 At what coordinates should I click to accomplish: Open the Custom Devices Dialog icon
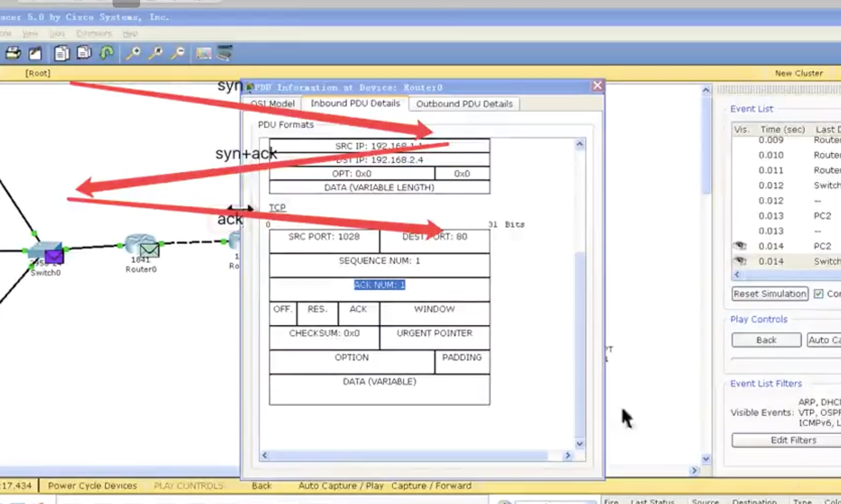224,53
